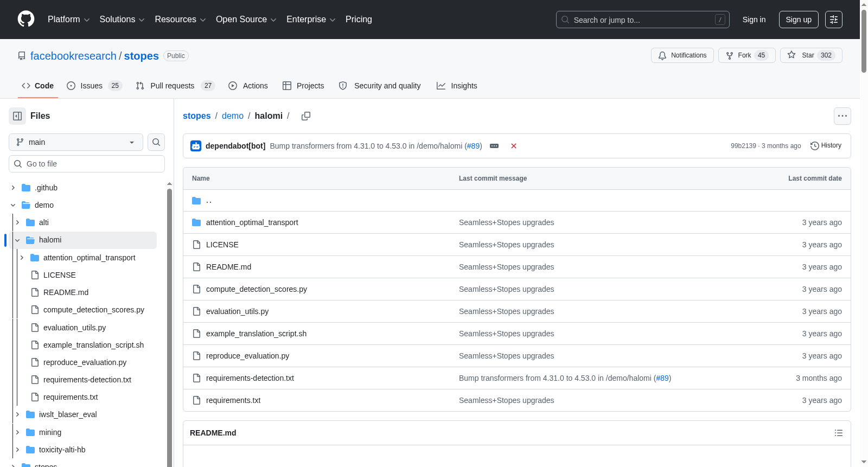Expand the mining folder chevron
Screen dimensions: 868x467
click(x=17, y=432)
